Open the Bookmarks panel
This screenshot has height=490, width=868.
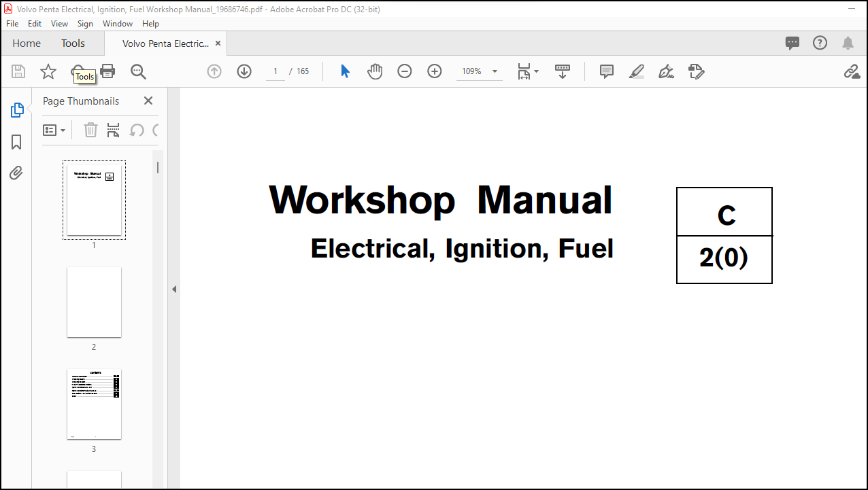pyautogui.click(x=16, y=142)
